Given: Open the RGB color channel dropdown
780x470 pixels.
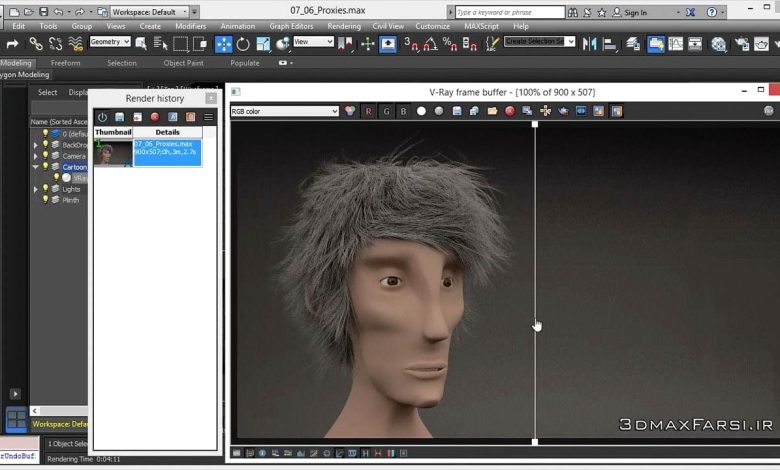Looking at the screenshot, I should tap(285, 111).
